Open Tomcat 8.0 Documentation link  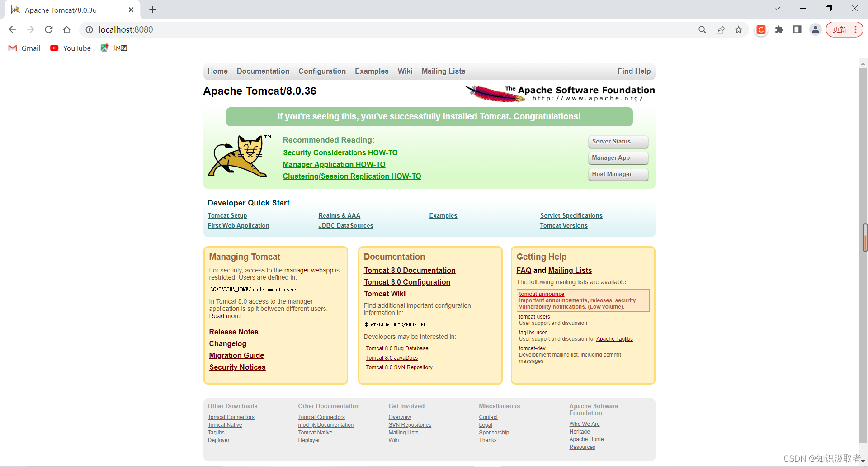point(410,270)
